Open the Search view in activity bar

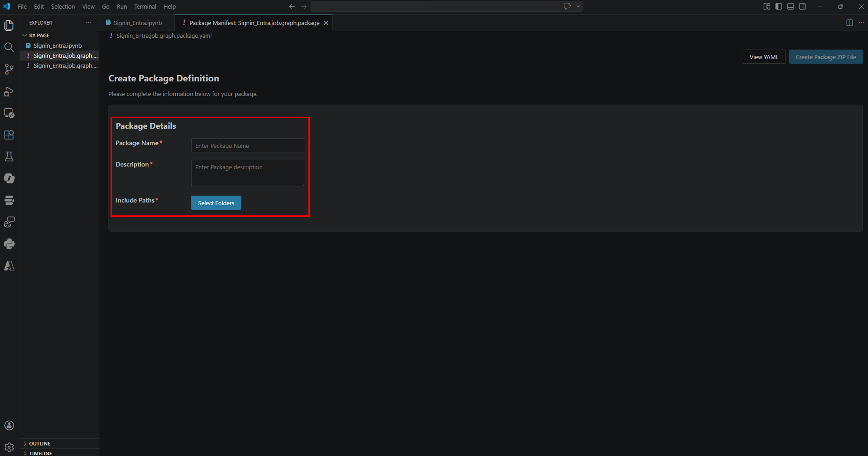pos(9,47)
